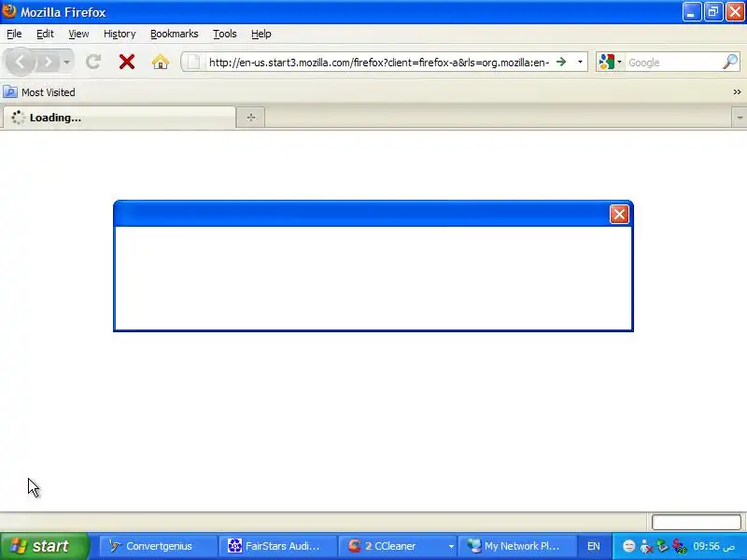Reload the current page
Screen dimensions: 747x560
[93, 62]
